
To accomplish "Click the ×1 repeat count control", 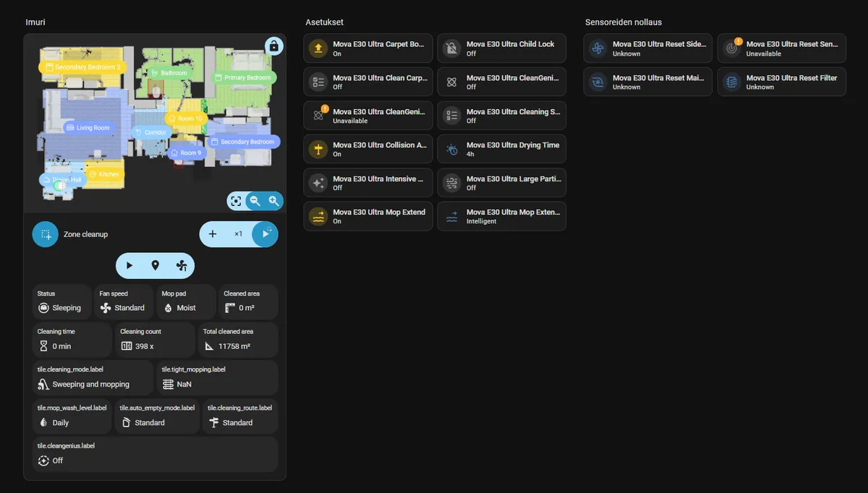I will [x=238, y=234].
